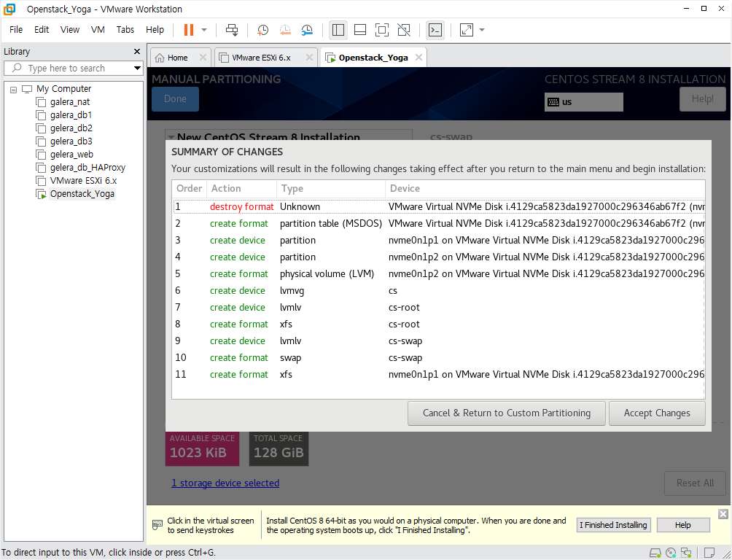732x560 pixels.
Task: Click the CD/DVD status bar icon
Action: click(671, 553)
